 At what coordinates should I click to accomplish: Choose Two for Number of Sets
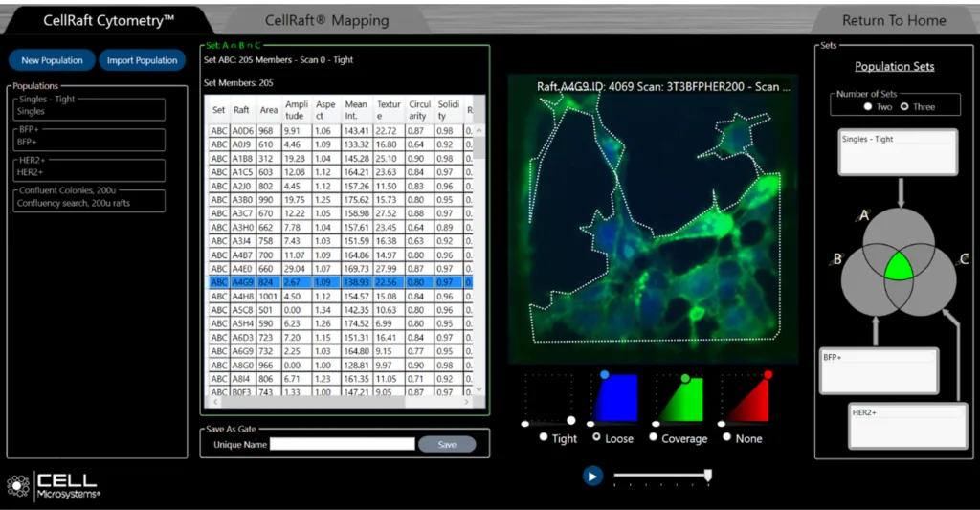tap(867, 107)
